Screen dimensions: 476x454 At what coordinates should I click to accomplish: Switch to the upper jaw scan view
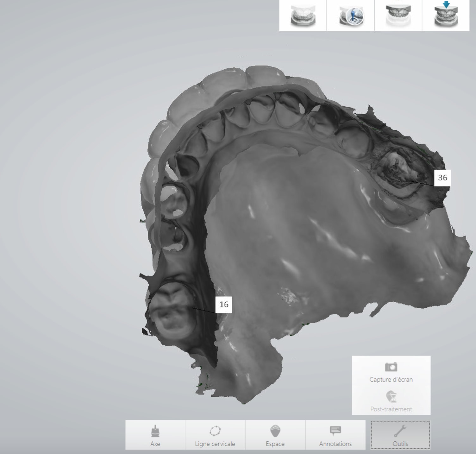[398, 16]
